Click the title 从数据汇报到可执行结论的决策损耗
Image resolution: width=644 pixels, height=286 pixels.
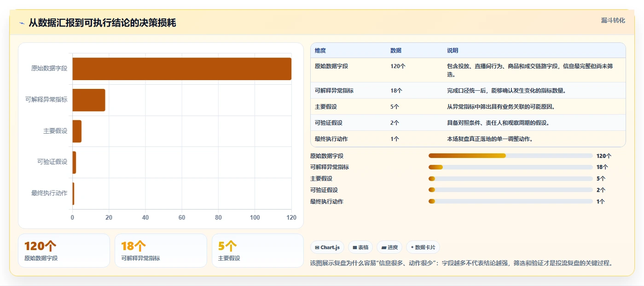(102, 23)
